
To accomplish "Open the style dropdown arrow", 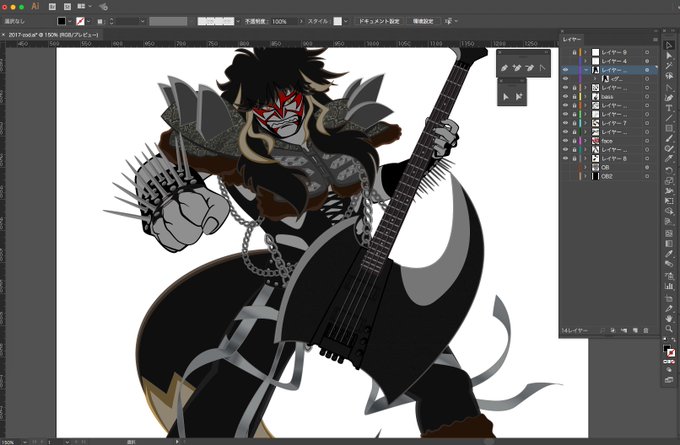I will [x=346, y=21].
